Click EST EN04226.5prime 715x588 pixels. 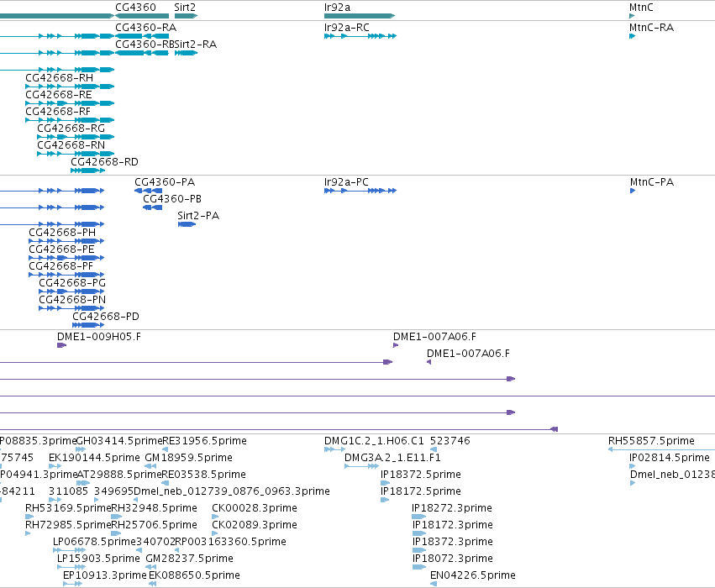(473, 575)
